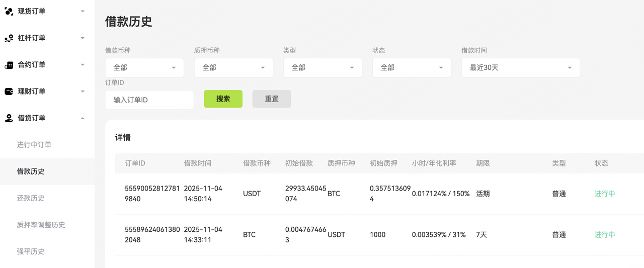Click USDT borrow coin in first row
The height and width of the screenshot is (268, 644).
pyautogui.click(x=252, y=194)
